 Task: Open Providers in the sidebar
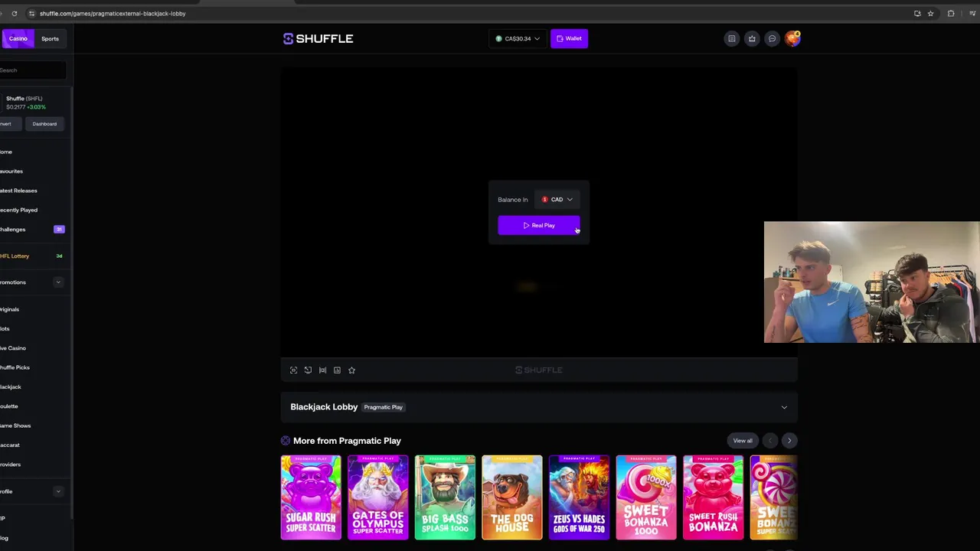pos(11,465)
